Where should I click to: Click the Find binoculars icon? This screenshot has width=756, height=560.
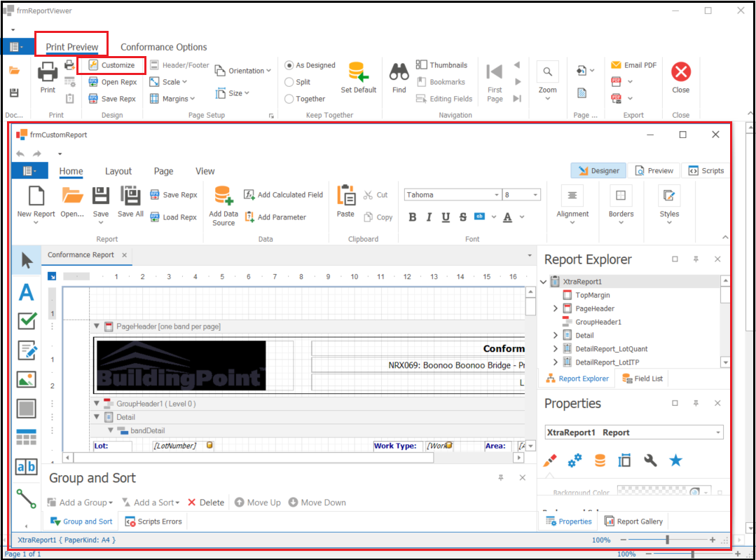[399, 71]
